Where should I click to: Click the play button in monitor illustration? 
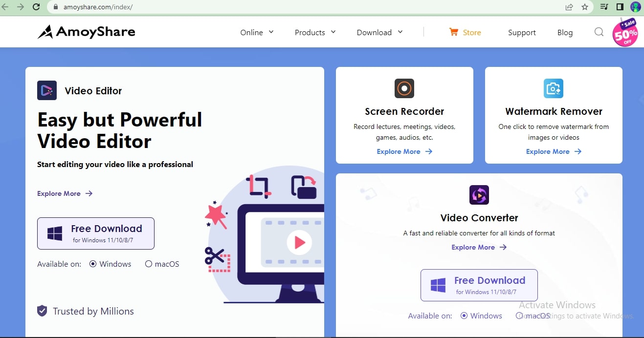tap(299, 242)
